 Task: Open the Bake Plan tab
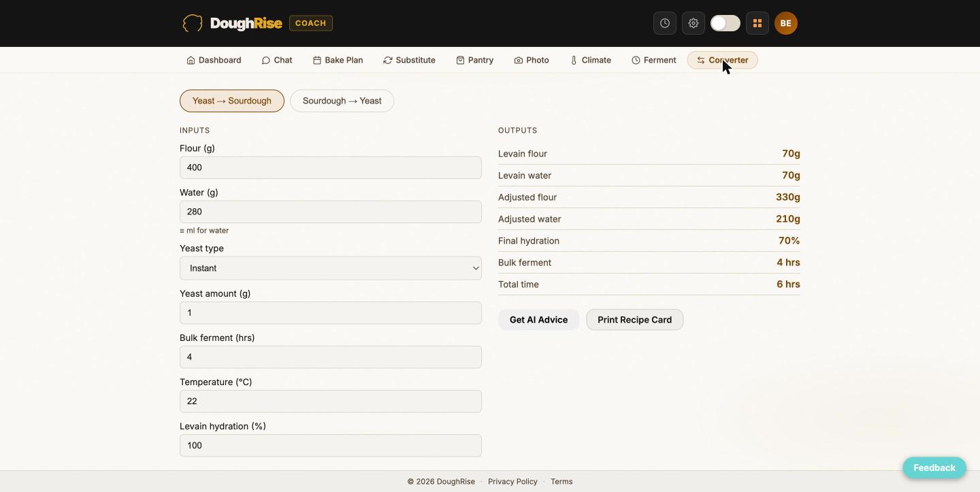click(x=338, y=60)
